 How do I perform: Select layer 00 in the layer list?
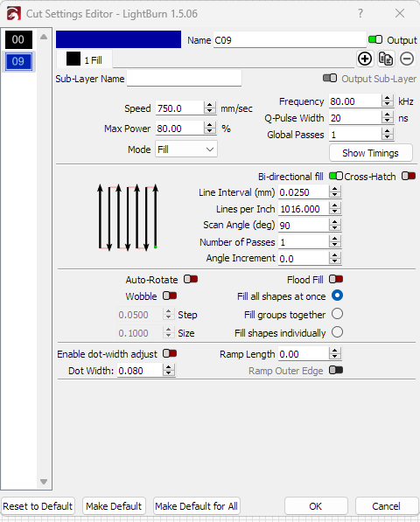coord(18,39)
